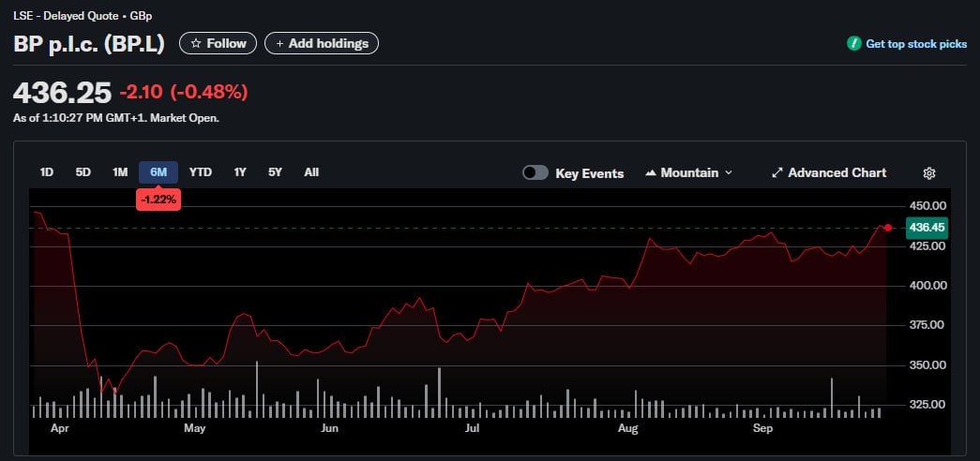The height and width of the screenshot is (461, 980).
Task: Follow BP p.l.c. stock
Action: 219,43
